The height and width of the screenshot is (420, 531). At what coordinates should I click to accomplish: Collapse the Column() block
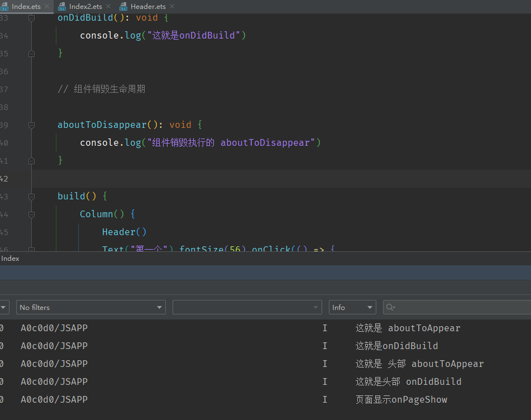31,214
